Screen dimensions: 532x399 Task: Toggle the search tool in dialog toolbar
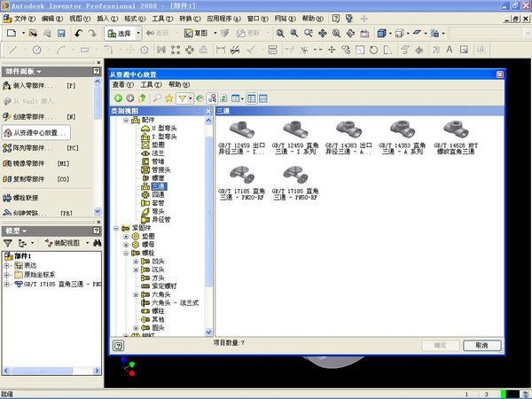pos(157,98)
